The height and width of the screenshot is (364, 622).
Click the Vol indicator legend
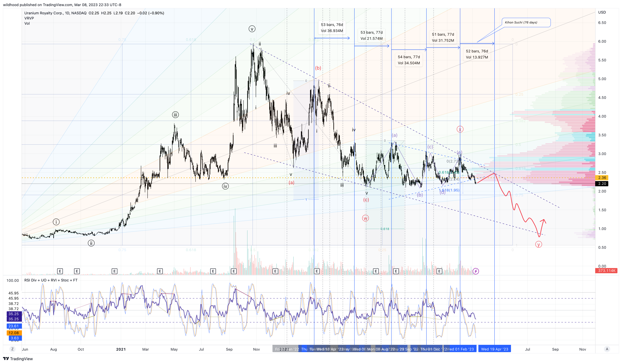pyautogui.click(x=27, y=23)
